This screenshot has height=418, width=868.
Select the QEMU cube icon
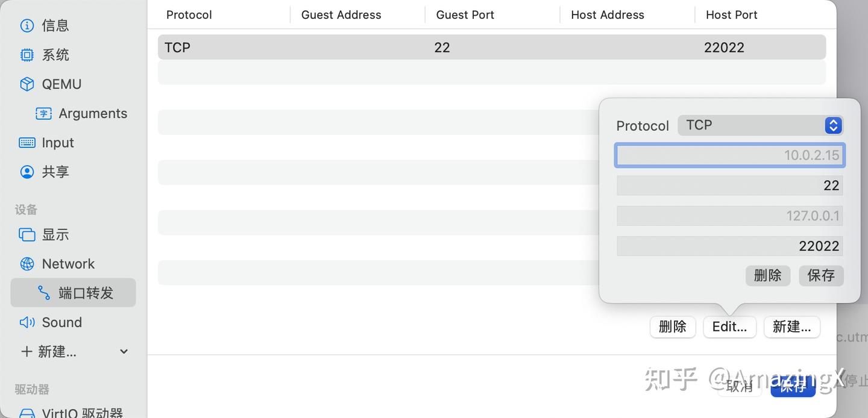[x=27, y=84]
